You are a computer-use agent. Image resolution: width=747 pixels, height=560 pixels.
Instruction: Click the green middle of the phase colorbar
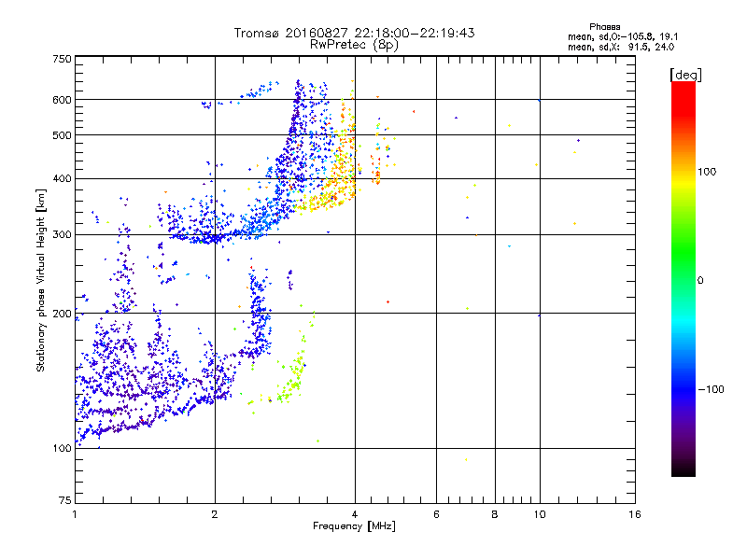click(684, 258)
